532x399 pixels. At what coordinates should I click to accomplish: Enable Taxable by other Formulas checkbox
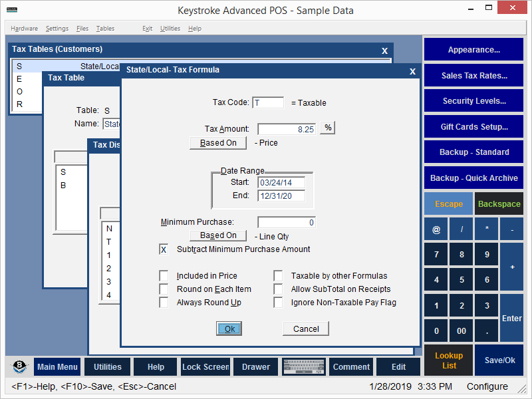pos(278,276)
